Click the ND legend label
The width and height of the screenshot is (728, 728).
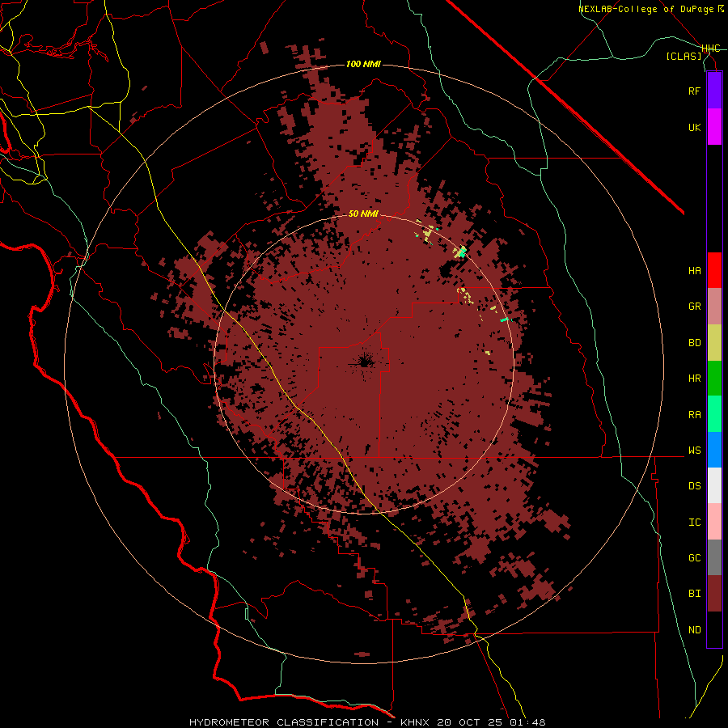coord(694,630)
